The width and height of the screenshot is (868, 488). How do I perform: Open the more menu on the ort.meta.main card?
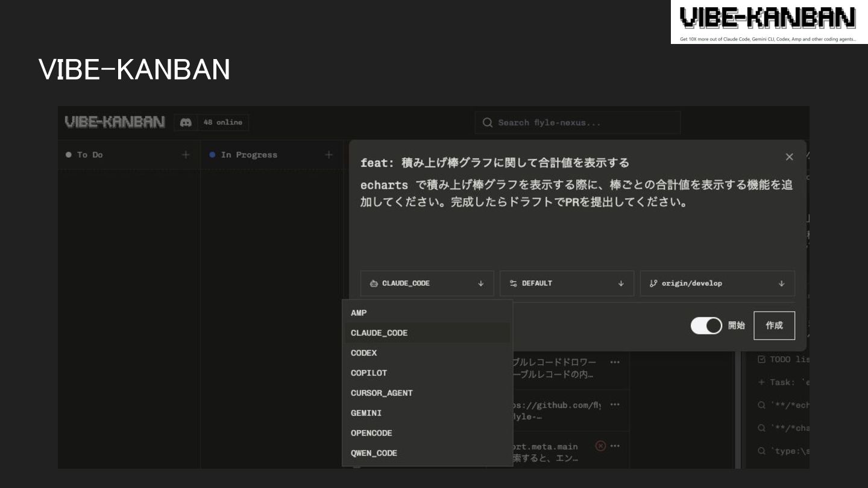coord(615,446)
